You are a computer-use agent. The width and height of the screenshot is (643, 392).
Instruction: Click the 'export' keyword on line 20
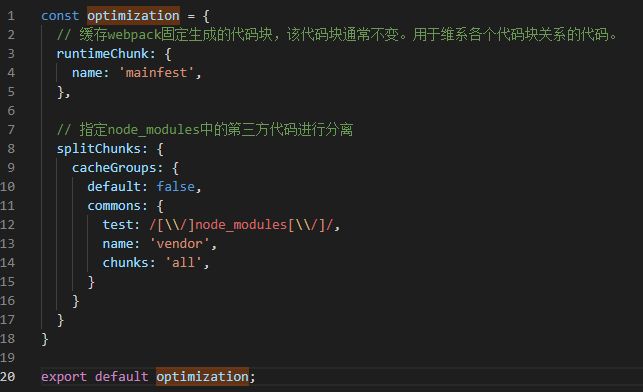64,377
